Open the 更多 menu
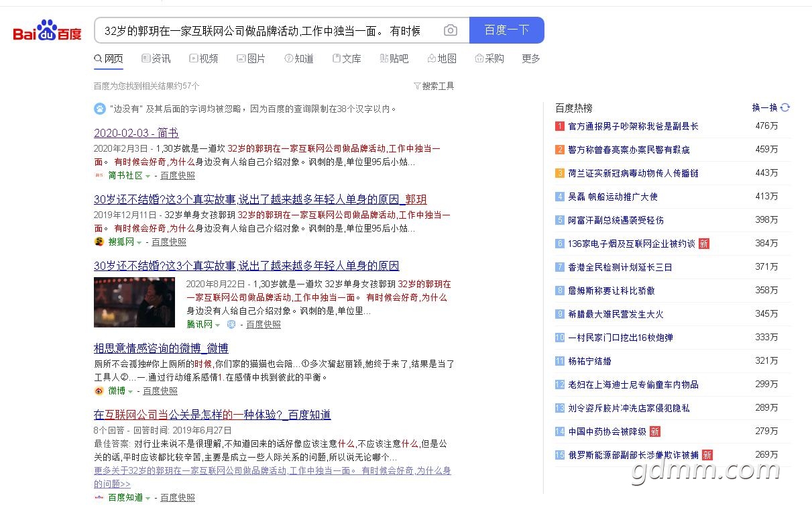The height and width of the screenshot is (512, 812). 530,58
